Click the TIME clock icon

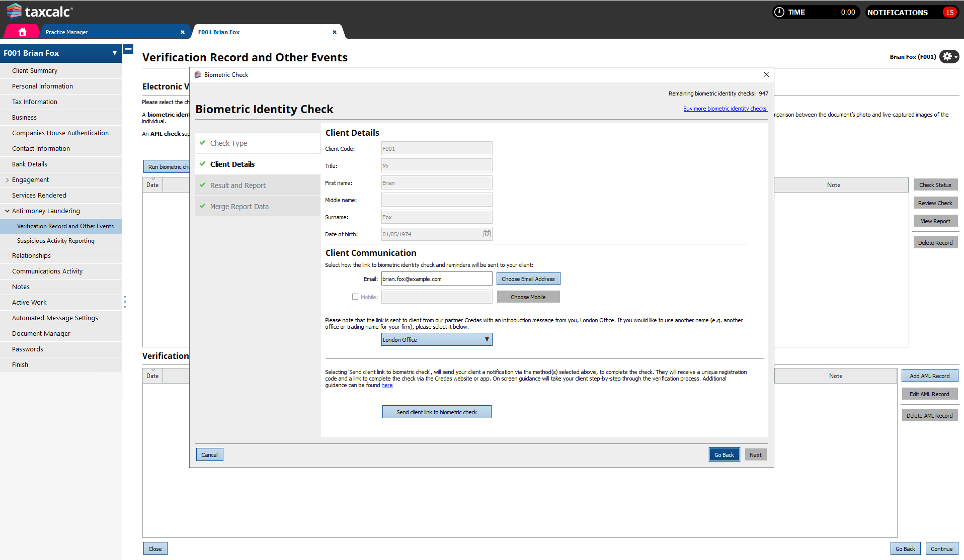coord(779,12)
